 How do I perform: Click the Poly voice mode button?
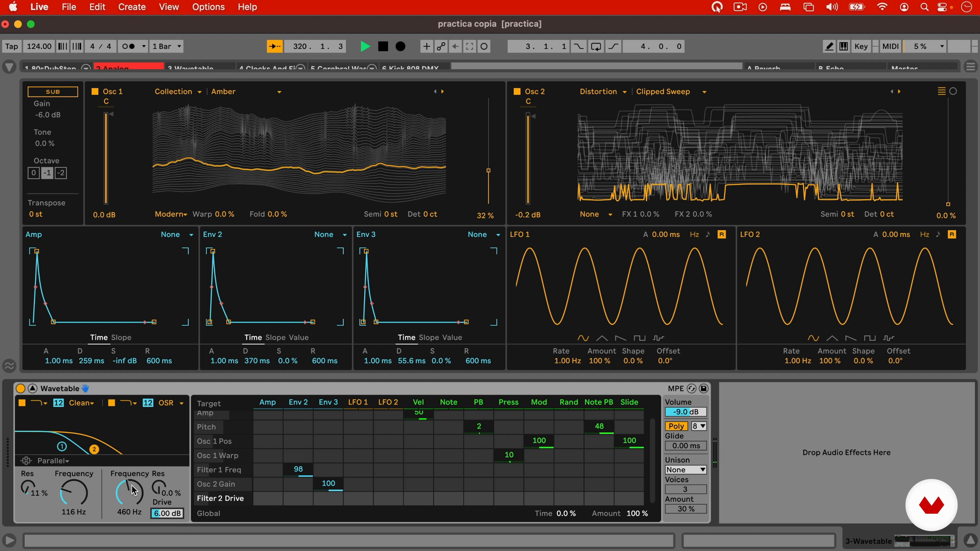point(676,426)
